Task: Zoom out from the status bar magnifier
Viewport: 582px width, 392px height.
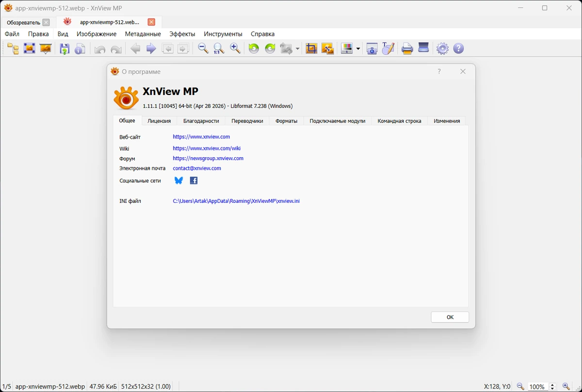Action: coord(520,387)
